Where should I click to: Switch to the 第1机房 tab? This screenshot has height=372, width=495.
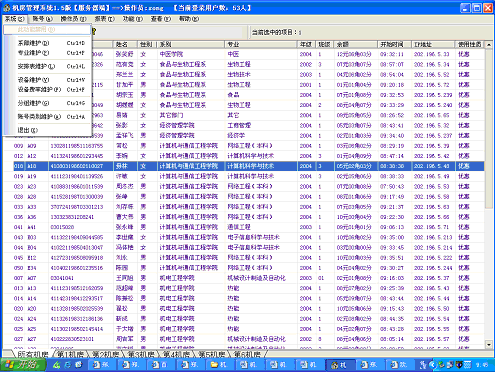click(70, 354)
